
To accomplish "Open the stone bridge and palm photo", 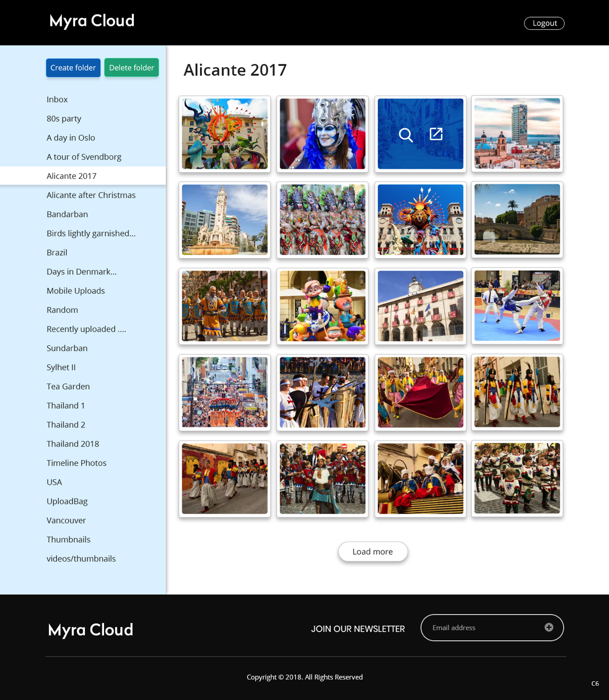I will coord(517,219).
